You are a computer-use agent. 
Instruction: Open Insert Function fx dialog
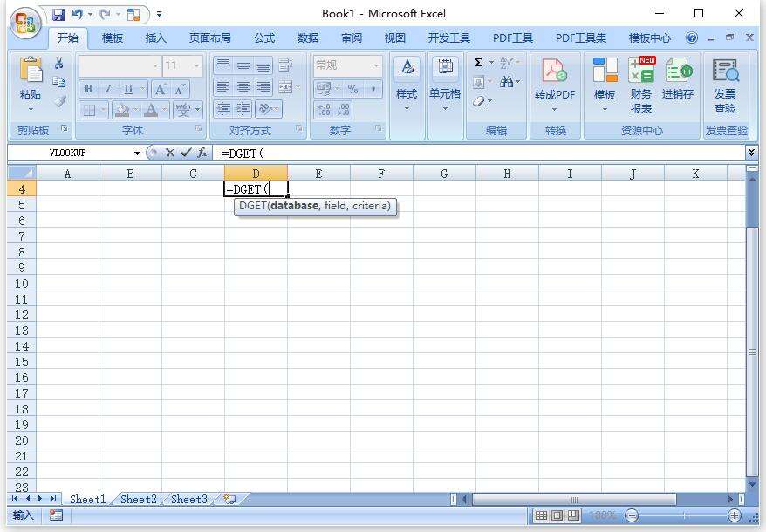(x=202, y=153)
